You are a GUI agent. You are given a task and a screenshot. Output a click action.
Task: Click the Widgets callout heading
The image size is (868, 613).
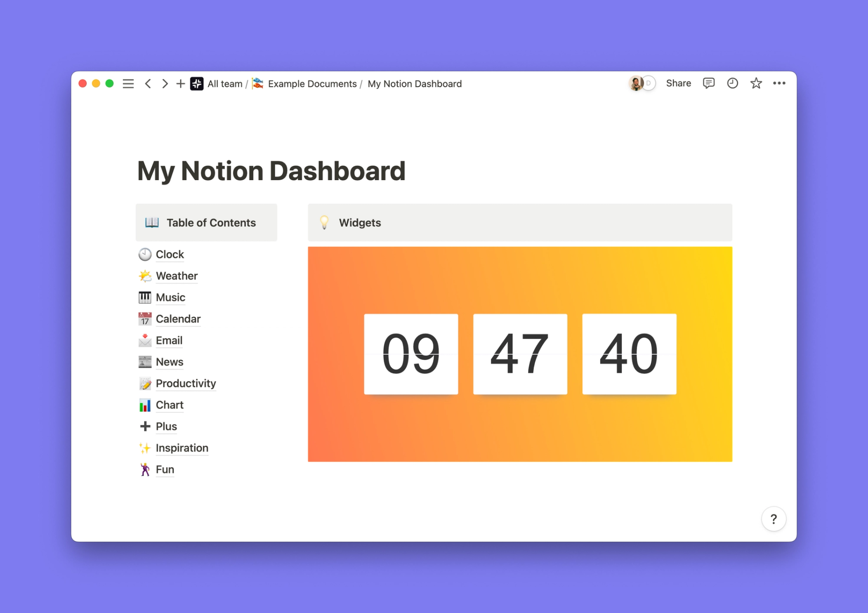(360, 223)
